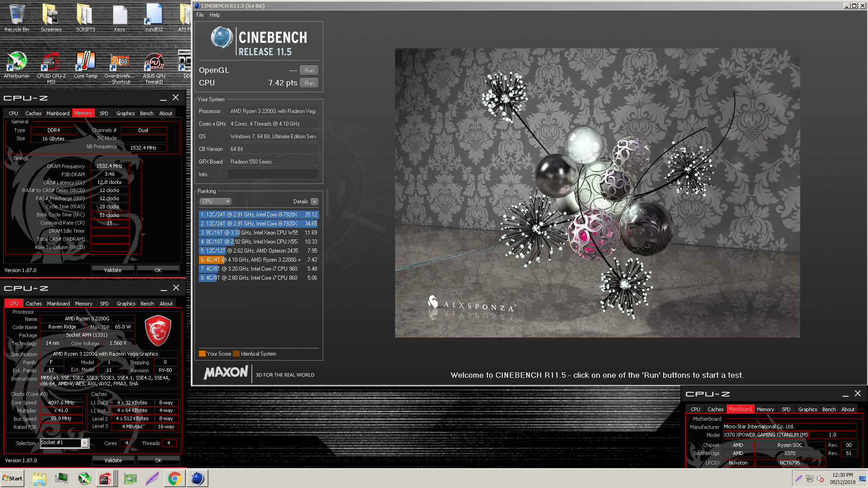Open CPU tab in bottom-right CPU-Z window
This screenshot has width=868, height=488.
(x=695, y=409)
